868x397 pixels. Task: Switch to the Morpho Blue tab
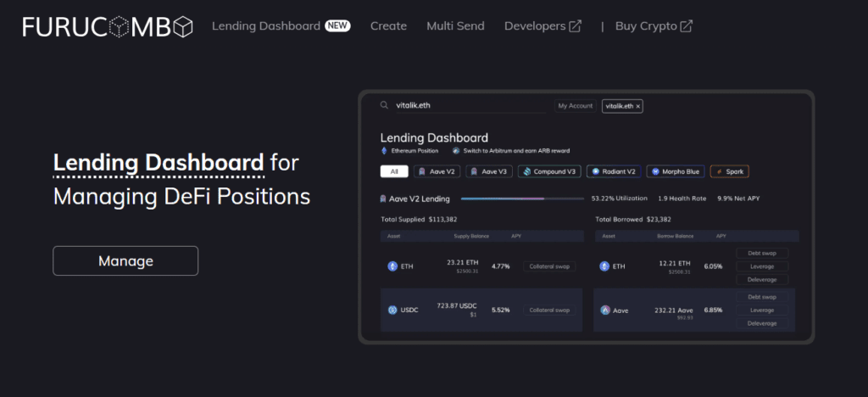(675, 171)
